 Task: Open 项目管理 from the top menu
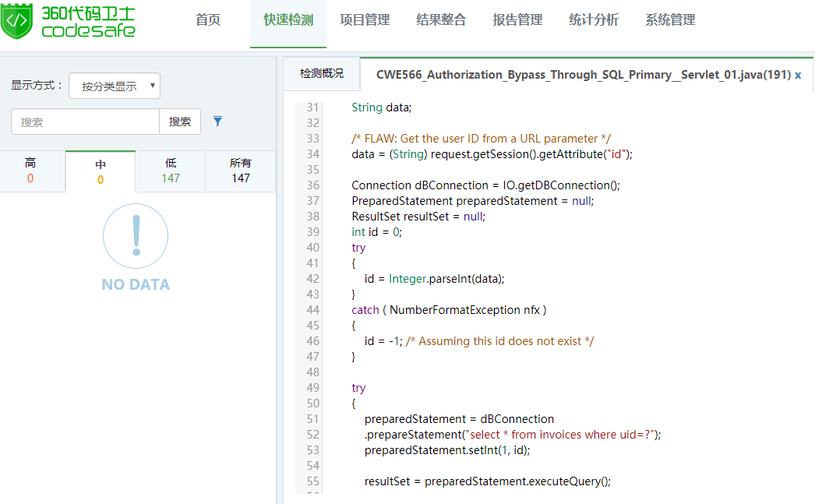(365, 20)
